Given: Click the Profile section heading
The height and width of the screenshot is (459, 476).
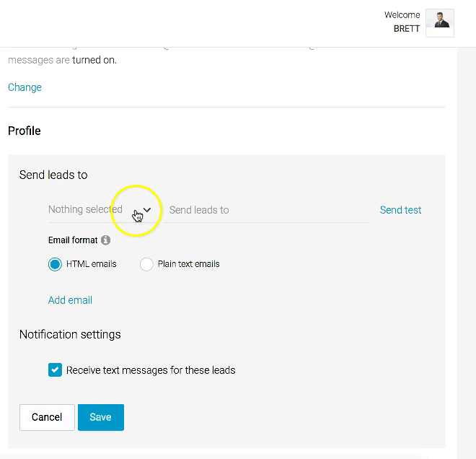Looking at the screenshot, I should (x=25, y=131).
